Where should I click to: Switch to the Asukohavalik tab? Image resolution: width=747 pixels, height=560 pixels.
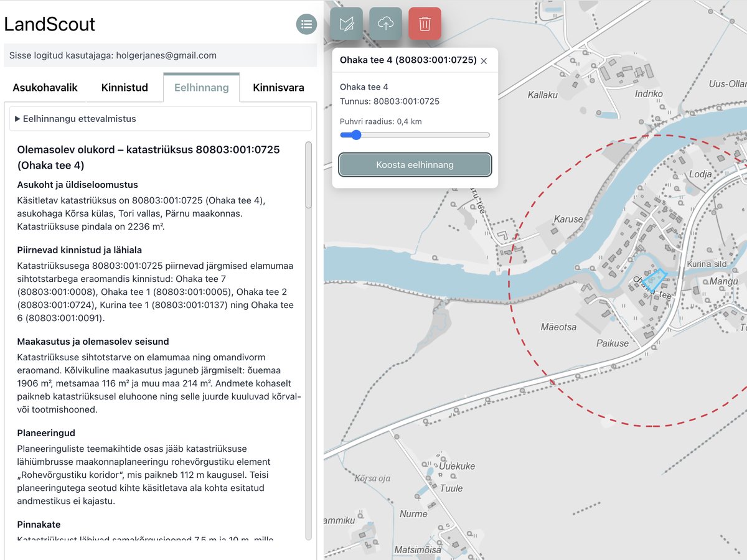[45, 88]
